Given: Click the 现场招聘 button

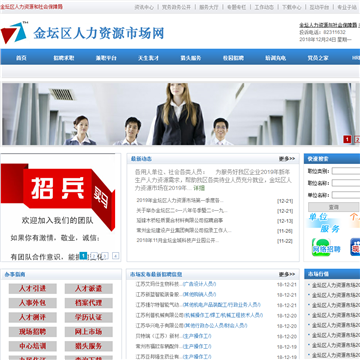Looking at the screenshot, I should [33, 332].
